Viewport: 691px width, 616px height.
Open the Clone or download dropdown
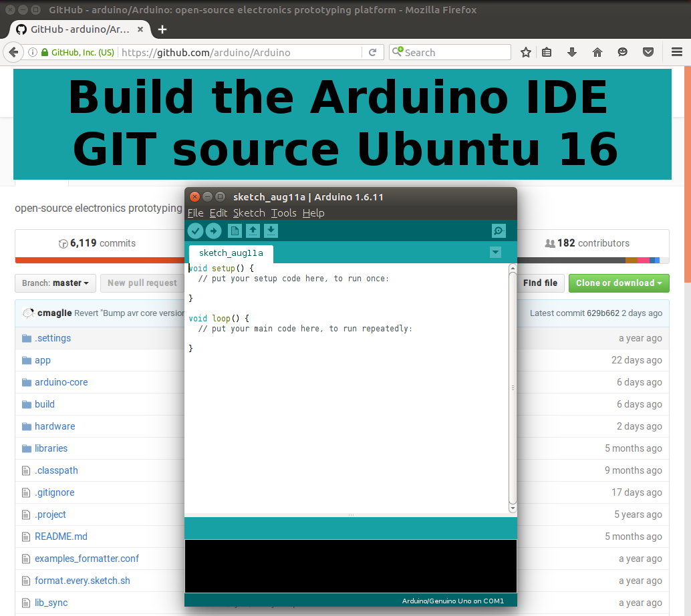point(619,283)
